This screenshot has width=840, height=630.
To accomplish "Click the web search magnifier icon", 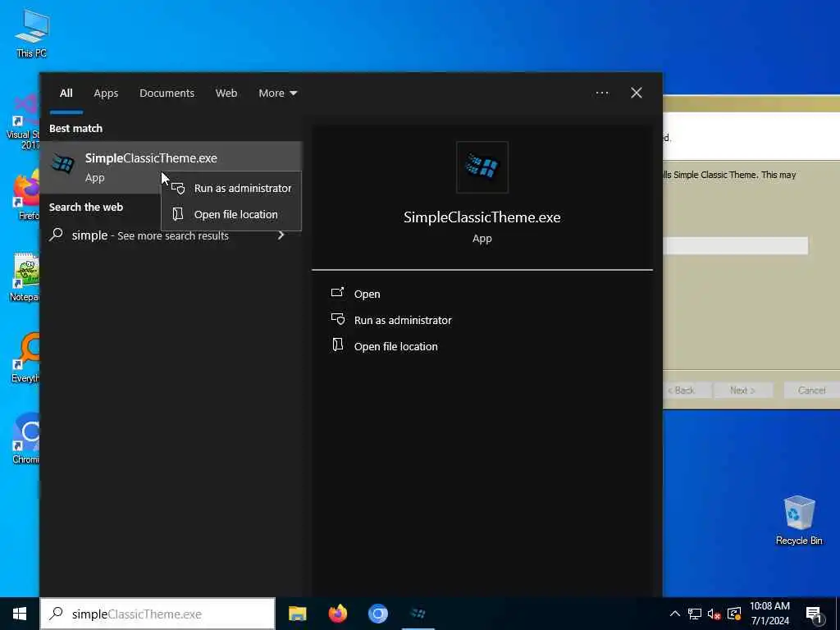I will pos(57,235).
